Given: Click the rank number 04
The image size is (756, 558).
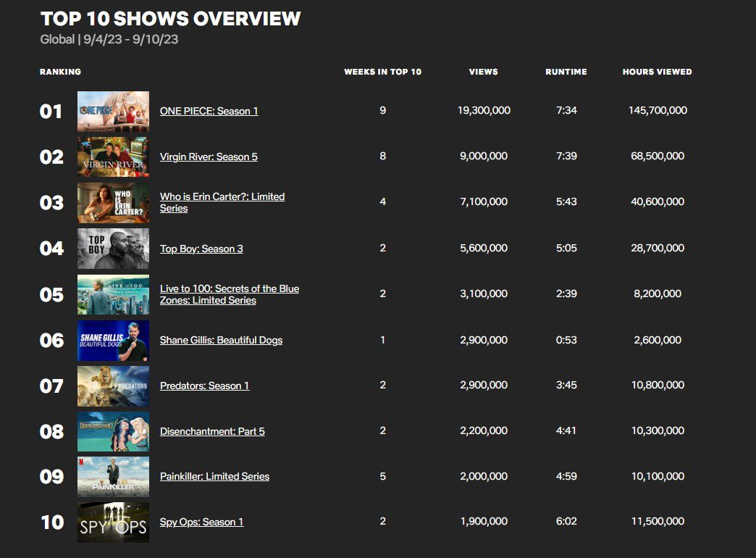Looking at the screenshot, I should 51,249.
